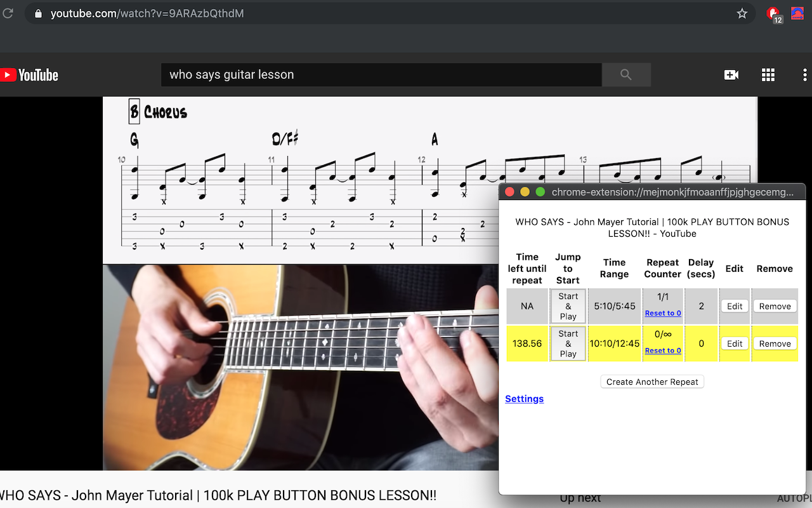
Task: Open the red extension icon with badge 12
Action: [x=774, y=14]
